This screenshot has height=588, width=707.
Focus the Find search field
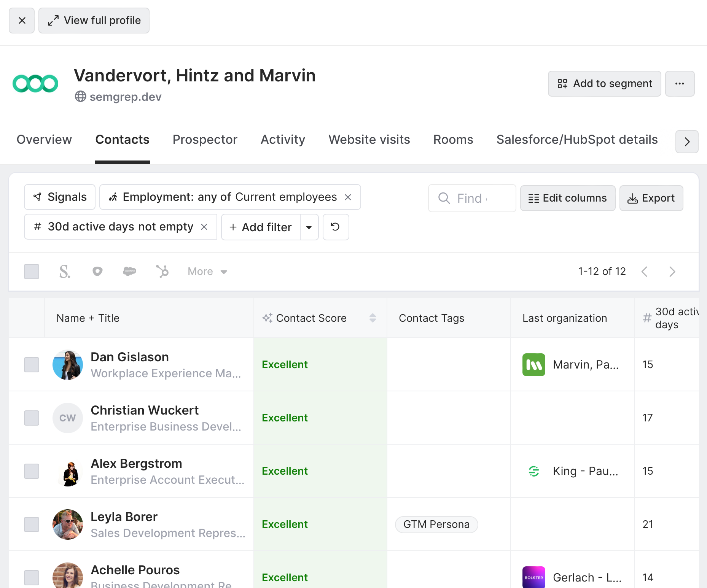pos(472,198)
